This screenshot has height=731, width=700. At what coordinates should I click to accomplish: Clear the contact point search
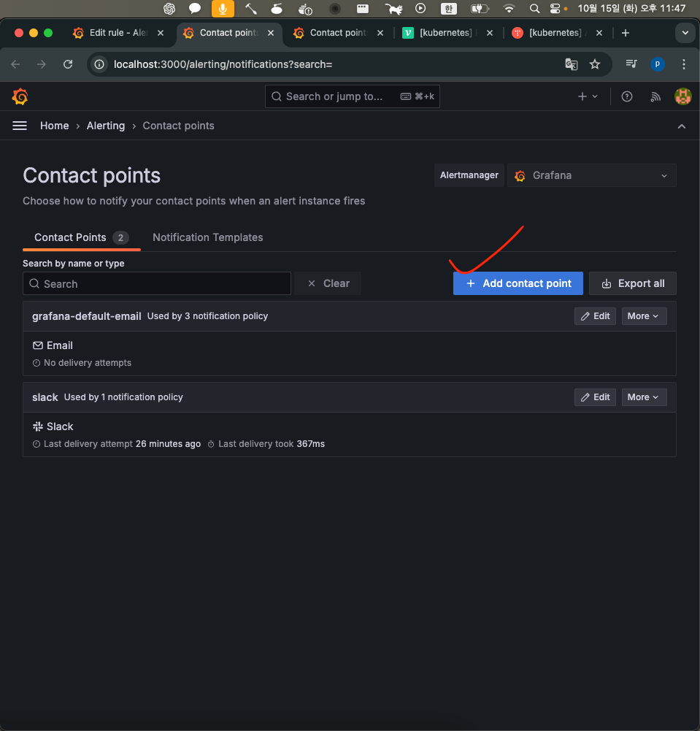point(328,283)
